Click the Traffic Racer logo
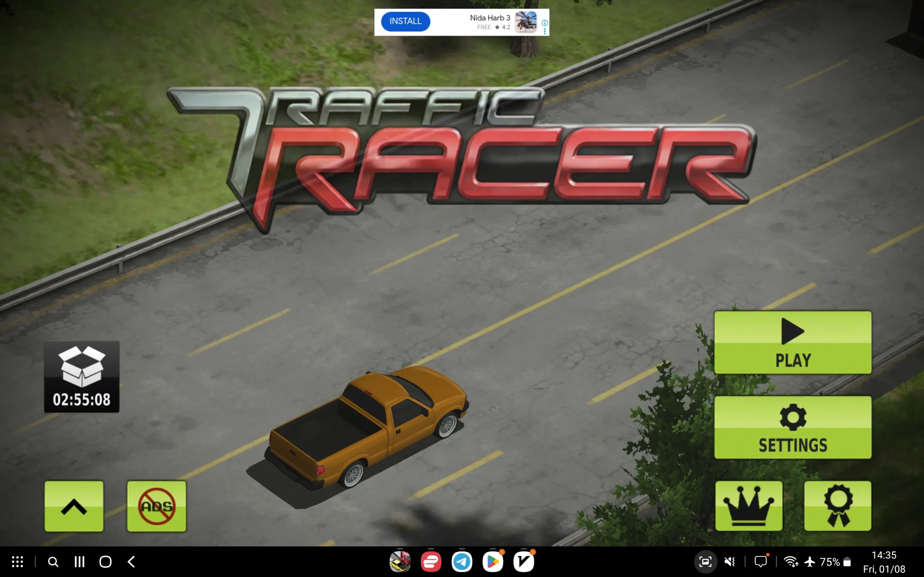The height and width of the screenshot is (577, 924). tap(461, 160)
